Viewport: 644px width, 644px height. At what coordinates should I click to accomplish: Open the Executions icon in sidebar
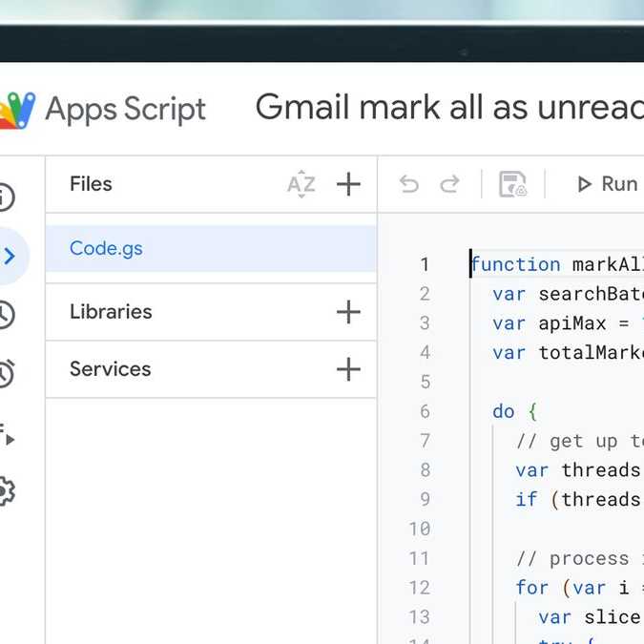click(x=7, y=433)
